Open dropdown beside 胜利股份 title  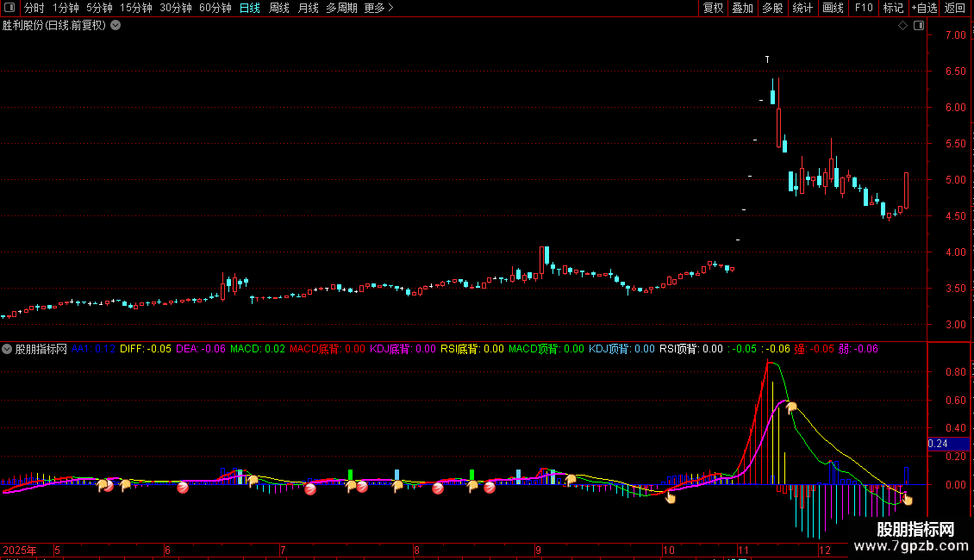116,26
